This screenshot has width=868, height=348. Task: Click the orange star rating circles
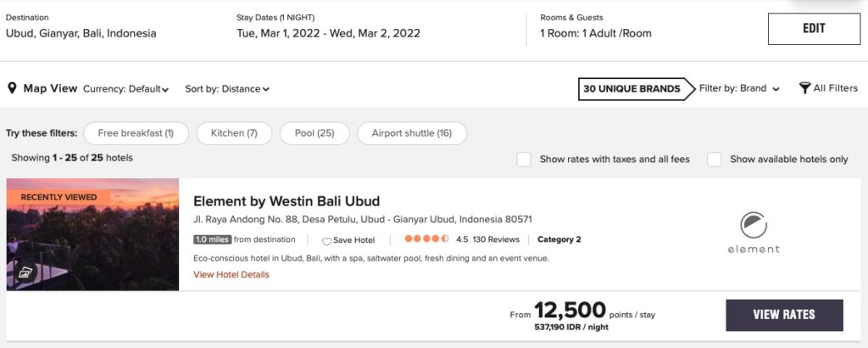point(426,239)
